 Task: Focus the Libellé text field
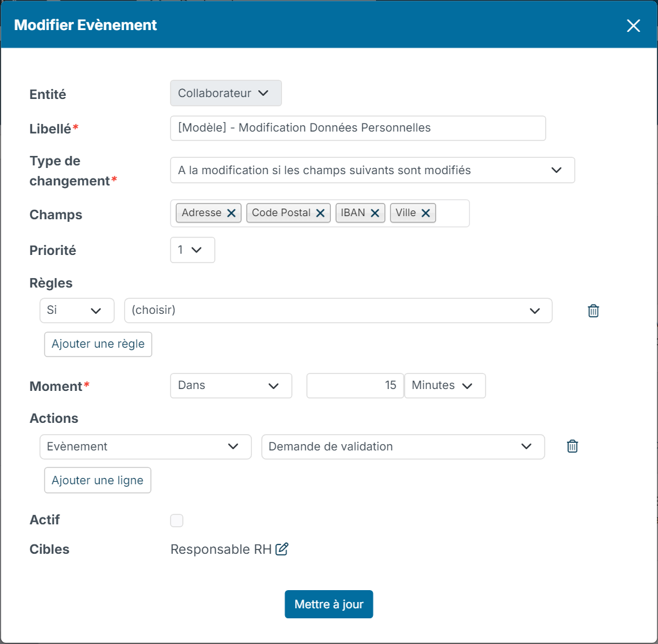click(358, 128)
